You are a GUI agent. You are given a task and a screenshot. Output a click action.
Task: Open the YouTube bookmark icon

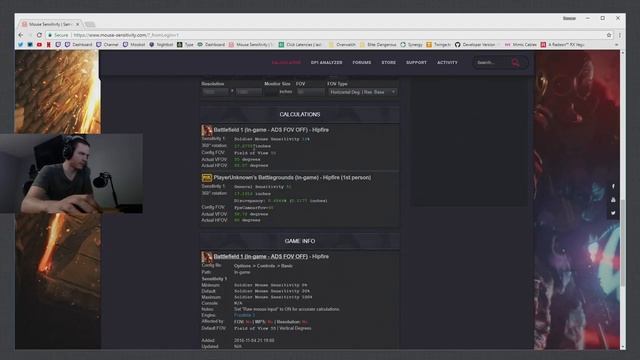39,44
